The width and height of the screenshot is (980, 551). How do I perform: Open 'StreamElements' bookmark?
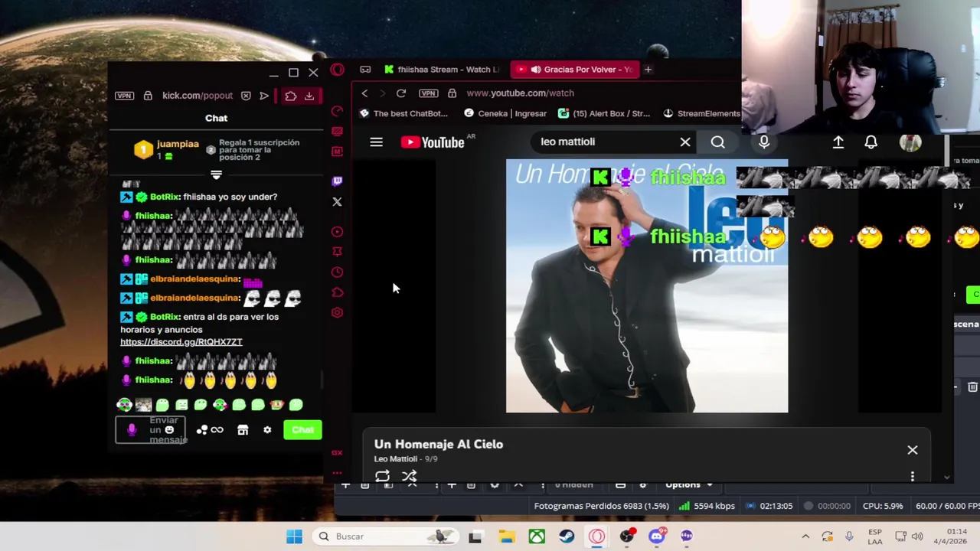coord(702,113)
